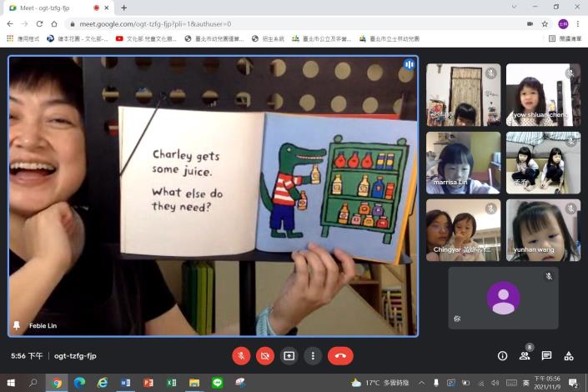Click the 英 input language indicator

525,383
